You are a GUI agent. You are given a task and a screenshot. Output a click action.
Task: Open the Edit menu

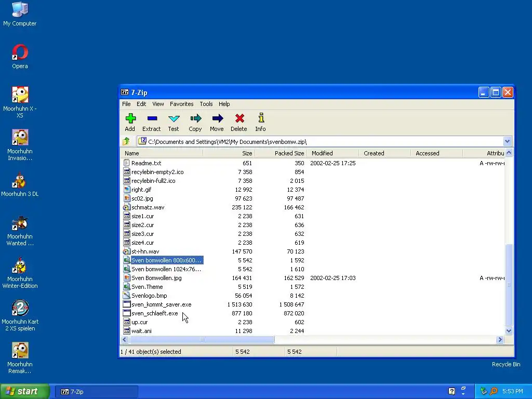click(141, 104)
